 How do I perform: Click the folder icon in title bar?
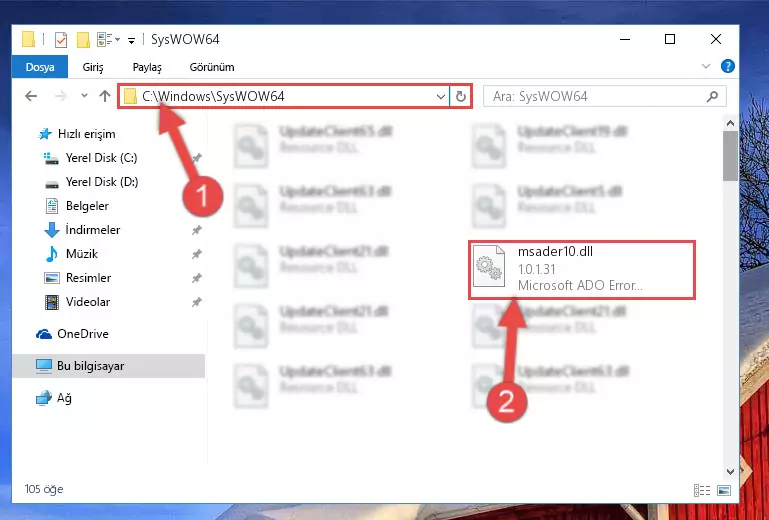(29, 39)
